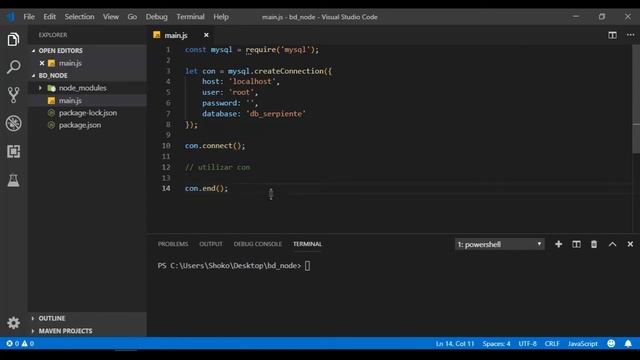Open the Extensions view
This screenshot has width=640, height=360.
coord(13,151)
